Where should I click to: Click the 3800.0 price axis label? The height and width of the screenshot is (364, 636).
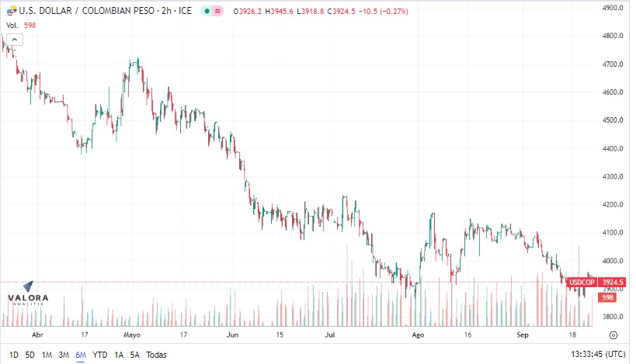pos(613,317)
